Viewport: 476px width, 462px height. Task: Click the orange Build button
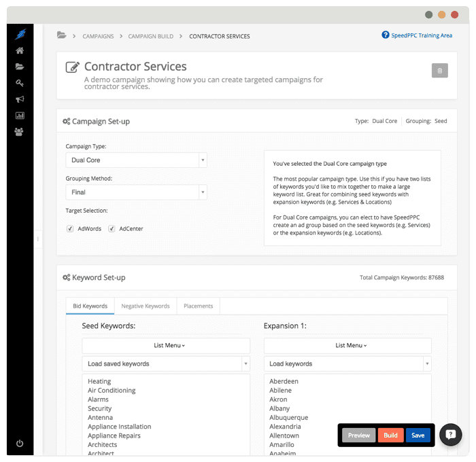(x=390, y=436)
